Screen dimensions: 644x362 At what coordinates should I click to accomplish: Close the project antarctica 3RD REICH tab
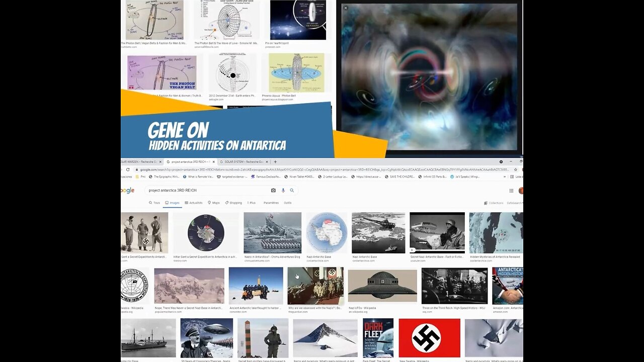pos(214,162)
